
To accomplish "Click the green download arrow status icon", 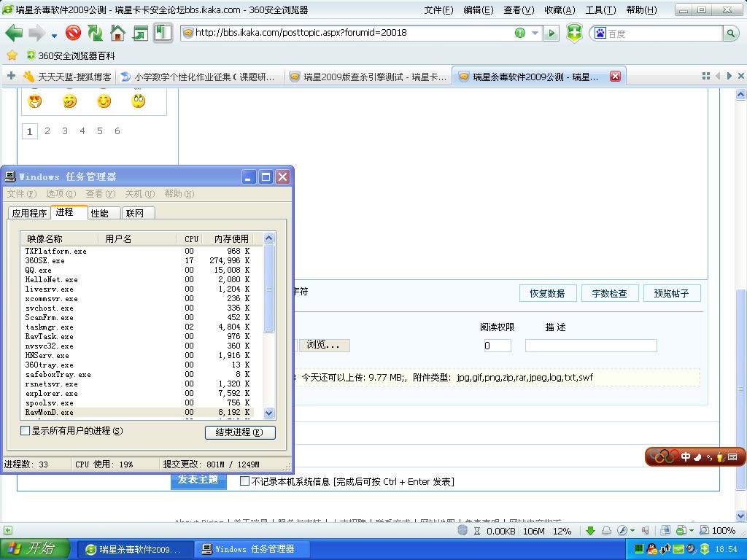I will [590, 531].
